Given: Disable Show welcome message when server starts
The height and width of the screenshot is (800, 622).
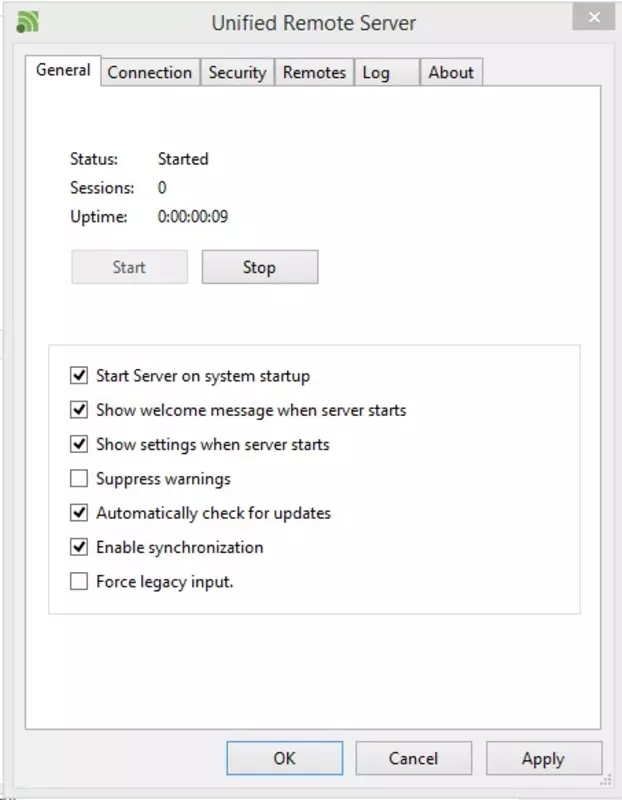Looking at the screenshot, I should 79,410.
